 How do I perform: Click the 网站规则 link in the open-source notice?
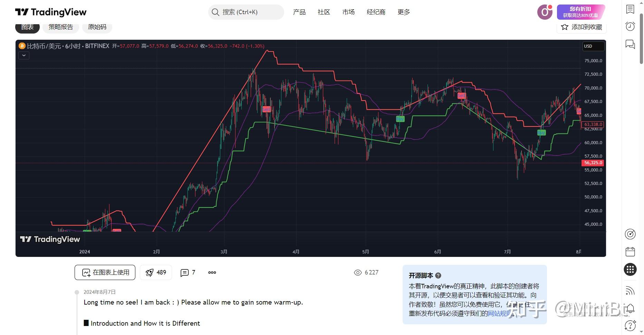point(499,314)
